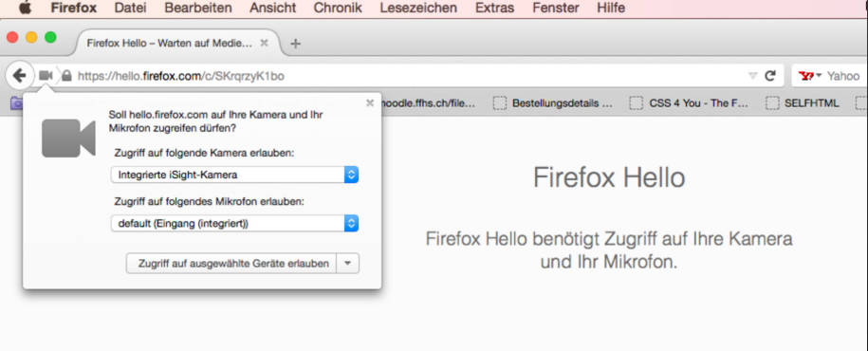868x351 pixels.
Task: Open the Bearbeiten menu
Action: [198, 8]
